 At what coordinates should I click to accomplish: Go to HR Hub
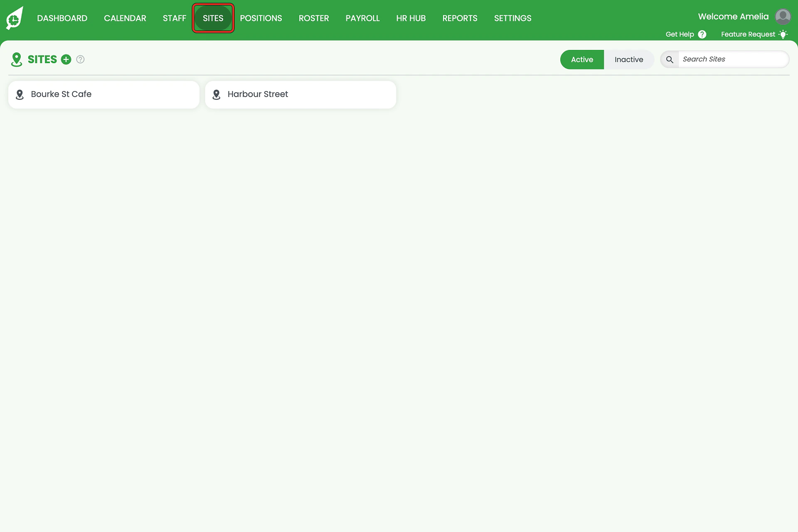click(x=411, y=18)
